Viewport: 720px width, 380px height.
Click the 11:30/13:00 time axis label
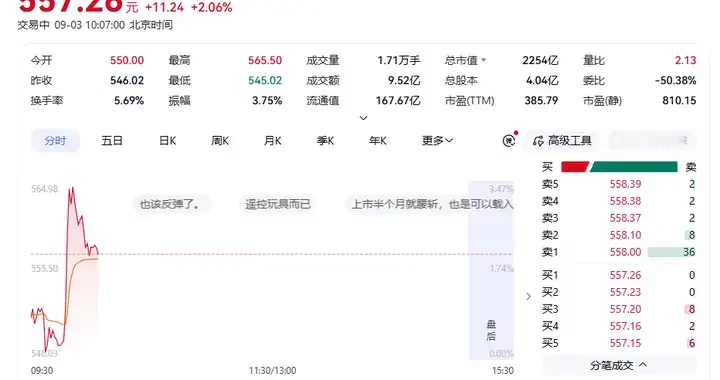[273, 370]
